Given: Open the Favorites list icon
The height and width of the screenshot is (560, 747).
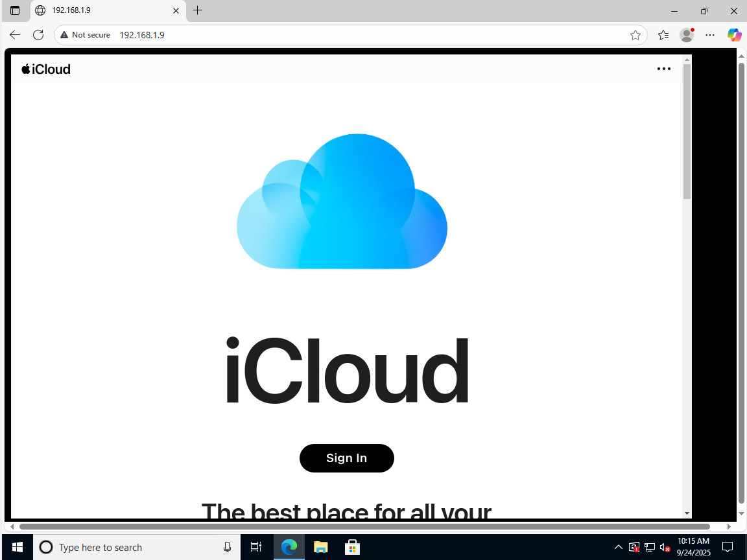Looking at the screenshot, I should point(663,35).
